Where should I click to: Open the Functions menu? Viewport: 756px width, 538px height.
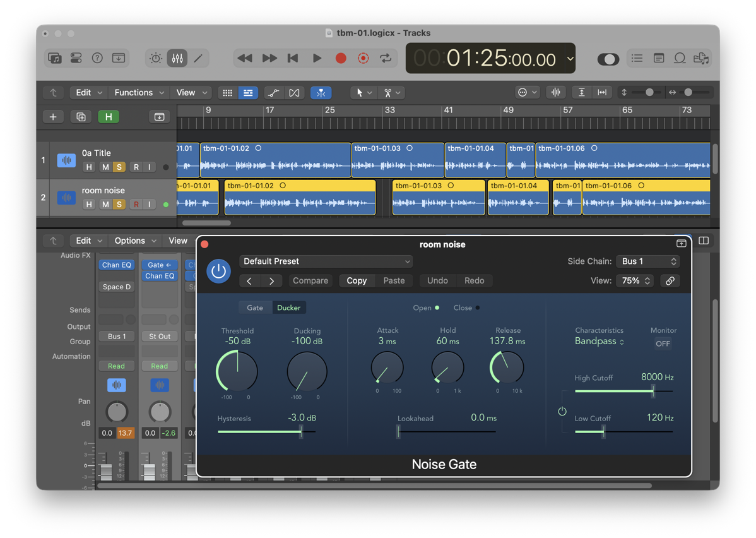(134, 92)
